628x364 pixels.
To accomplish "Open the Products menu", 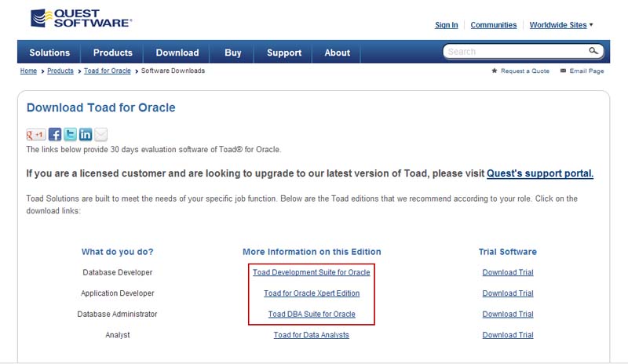I will [x=112, y=53].
